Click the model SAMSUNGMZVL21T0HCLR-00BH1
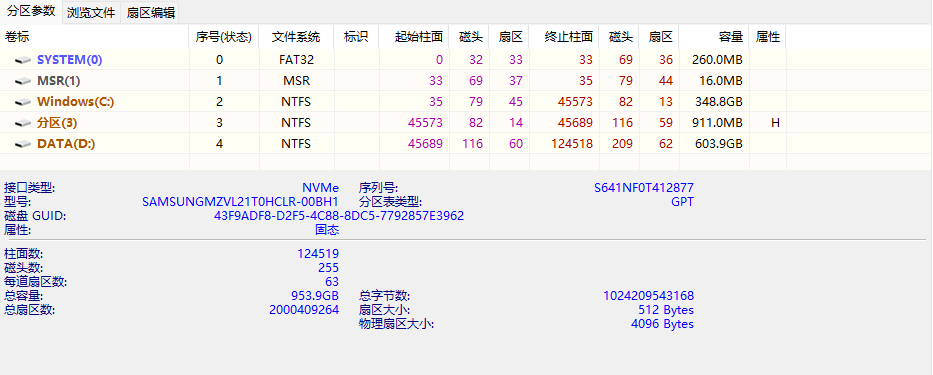This screenshot has height=375, width=933. (x=240, y=202)
